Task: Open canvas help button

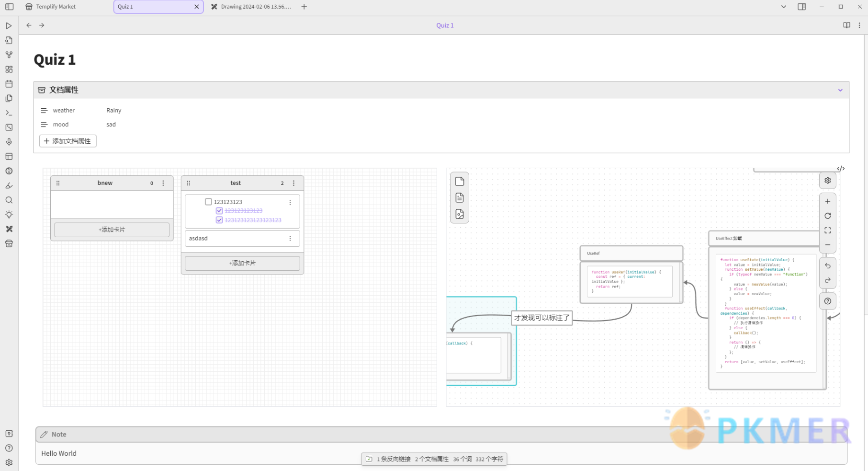Action: tap(828, 301)
